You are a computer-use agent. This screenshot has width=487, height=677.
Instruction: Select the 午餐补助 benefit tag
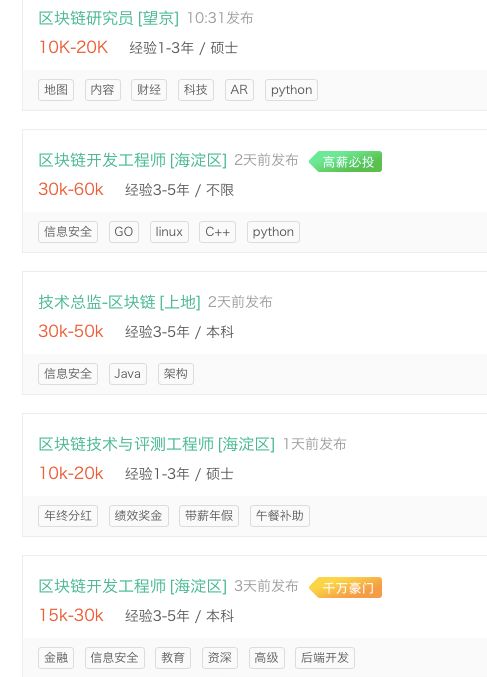tap(280, 516)
